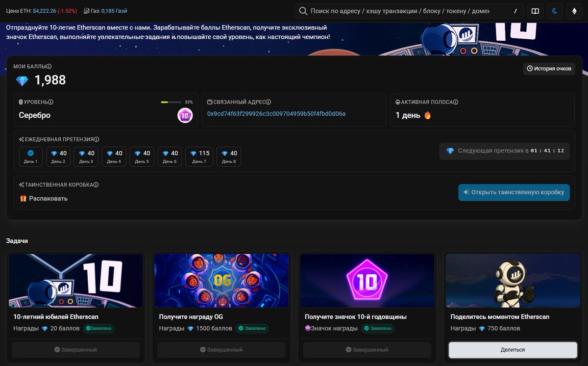Click info icon next to СВЯЗАННЫЙ АДРЕС
The height and width of the screenshot is (366, 588).
click(269, 102)
